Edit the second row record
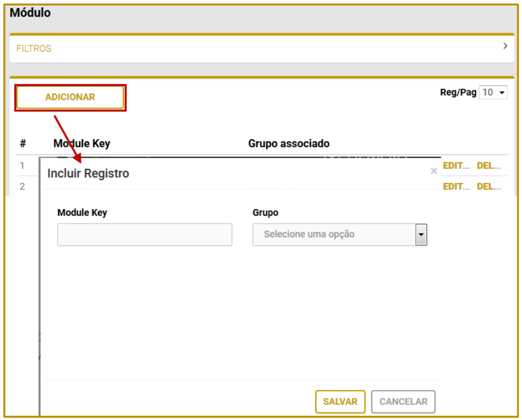Viewport: 522px width, 420px height. tap(456, 186)
